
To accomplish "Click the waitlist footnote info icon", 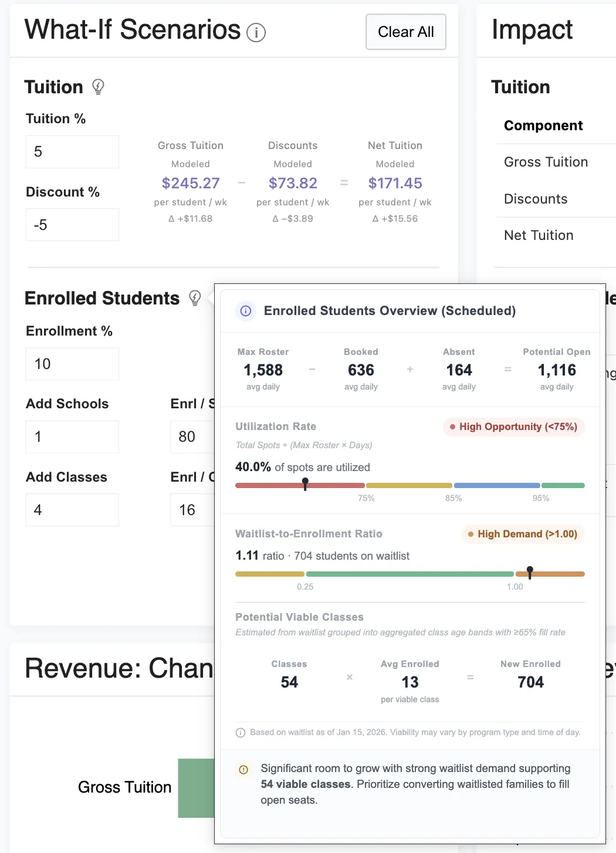I will [241, 733].
